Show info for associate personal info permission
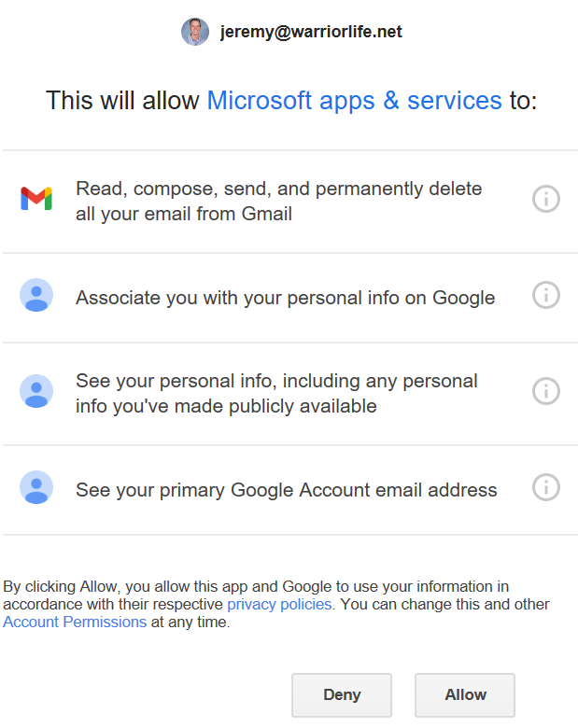 click(x=545, y=296)
